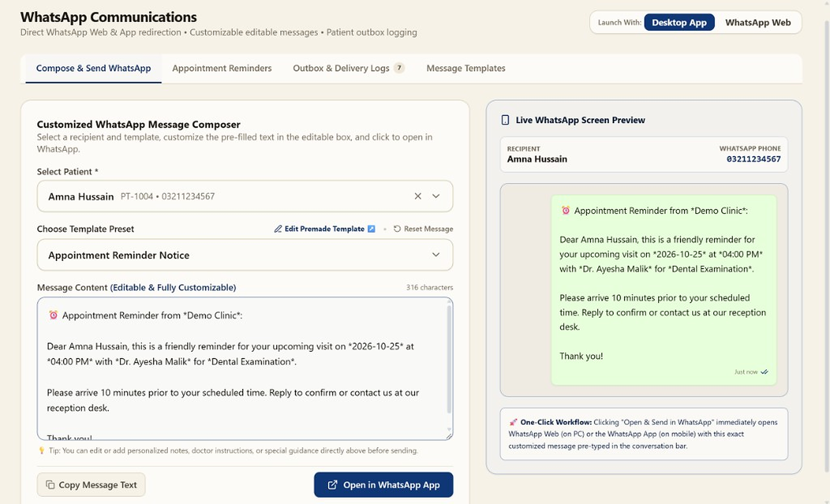This screenshot has width=830, height=504.
Task: Open the Appointment Reminder Notice template dropdown
Action: click(x=245, y=255)
